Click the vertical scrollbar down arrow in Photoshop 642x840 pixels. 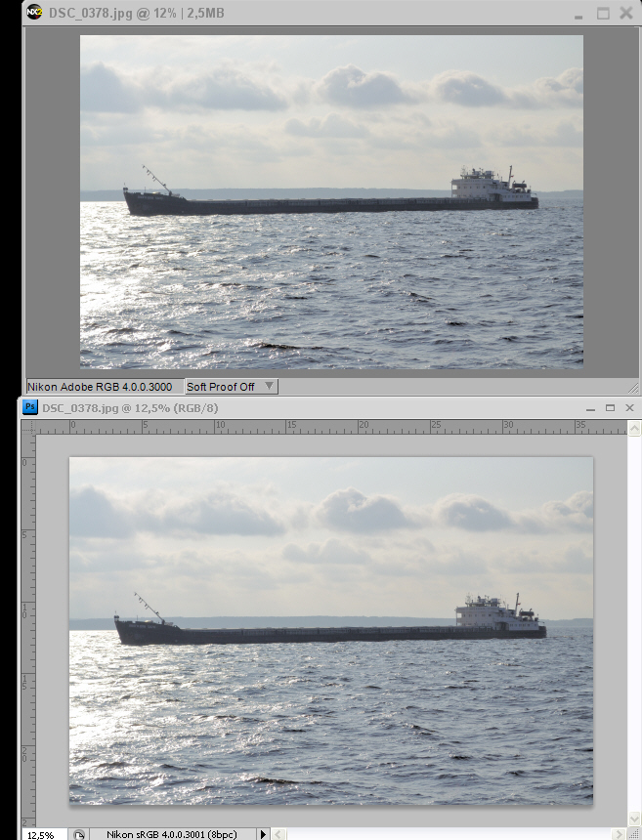click(x=634, y=819)
